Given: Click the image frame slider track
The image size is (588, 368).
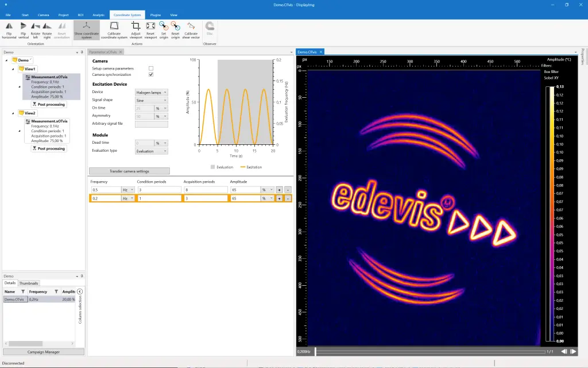Looking at the screenshot, I should tap(430, 351).
